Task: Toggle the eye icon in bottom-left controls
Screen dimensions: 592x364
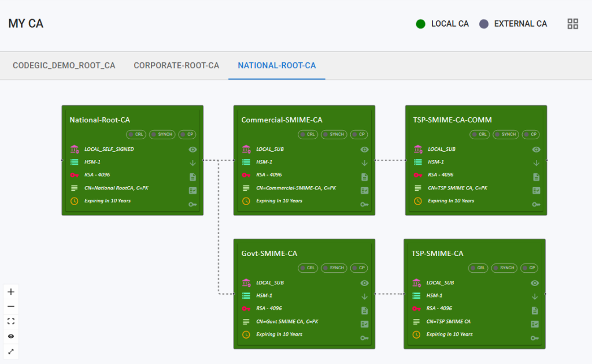Action: (x=11, y=336)
